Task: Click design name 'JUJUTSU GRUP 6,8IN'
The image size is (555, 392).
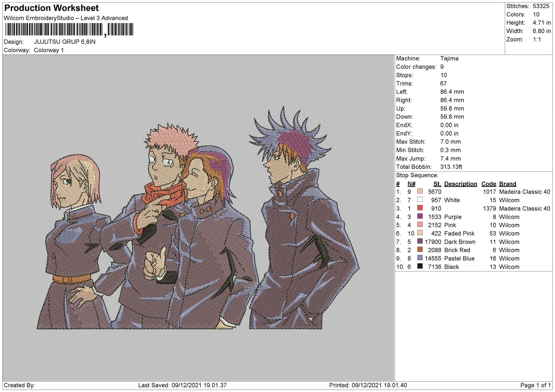Action: 65,42
